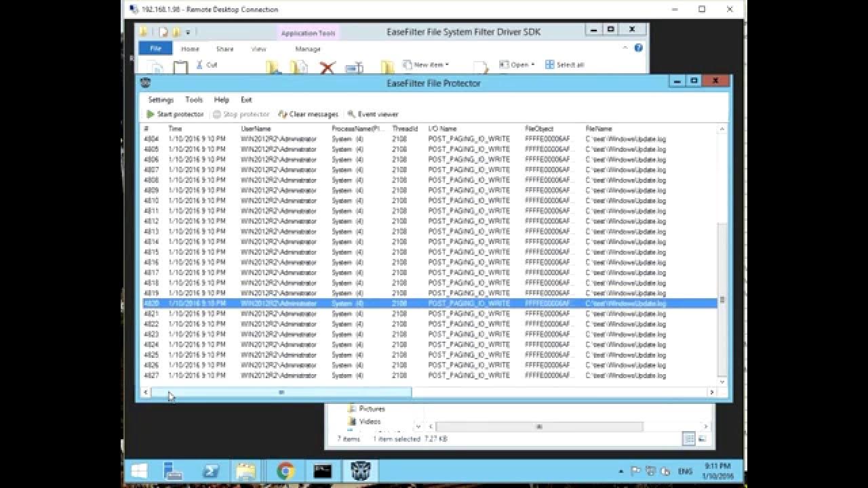The height and width of the screenshot is (488, 868).
Task: Open the Quick Access Toolbar dropdown arrow
Action: click(189, 32)
